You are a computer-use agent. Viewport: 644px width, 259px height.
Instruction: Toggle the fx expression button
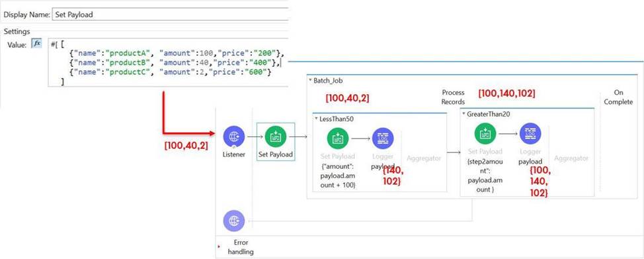click(37, 44)
